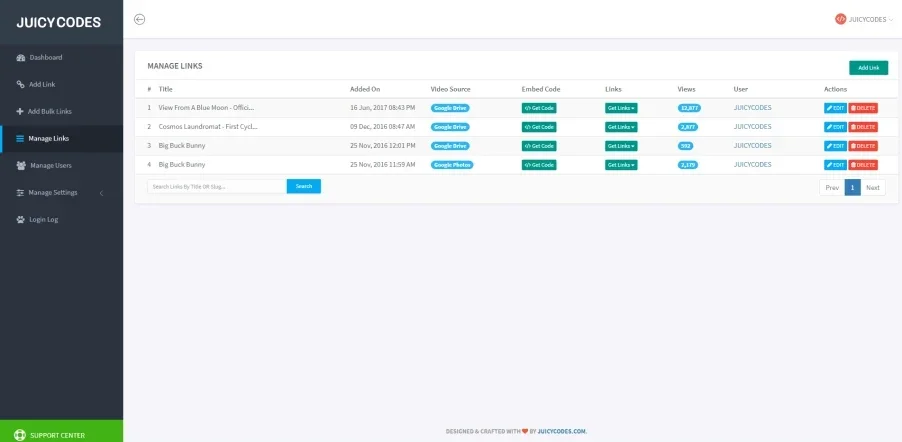The height and width of the screenshot is (442, 902).
Task: Delete the Cosmos Laundromat link
Action: (863, 127)
